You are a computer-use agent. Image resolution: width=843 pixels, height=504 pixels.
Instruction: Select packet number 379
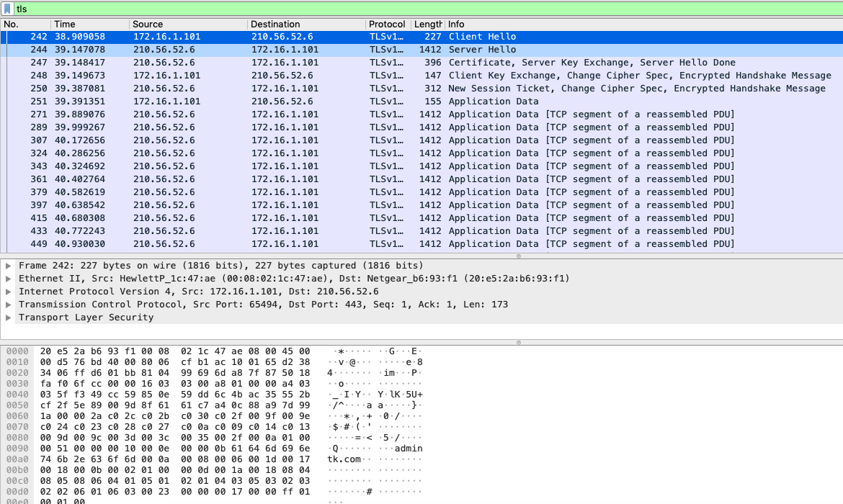421,192
